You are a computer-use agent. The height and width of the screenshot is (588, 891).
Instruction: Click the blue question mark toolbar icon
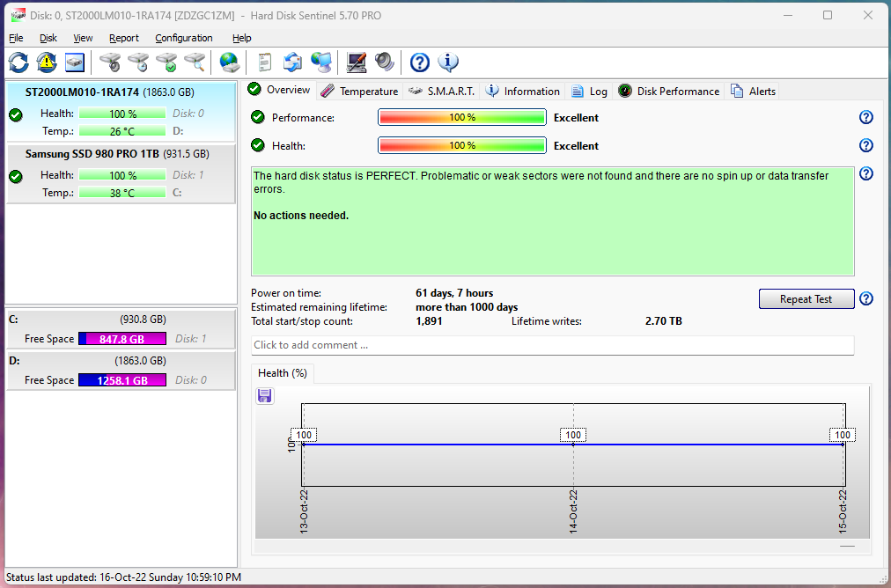[420, 62]
